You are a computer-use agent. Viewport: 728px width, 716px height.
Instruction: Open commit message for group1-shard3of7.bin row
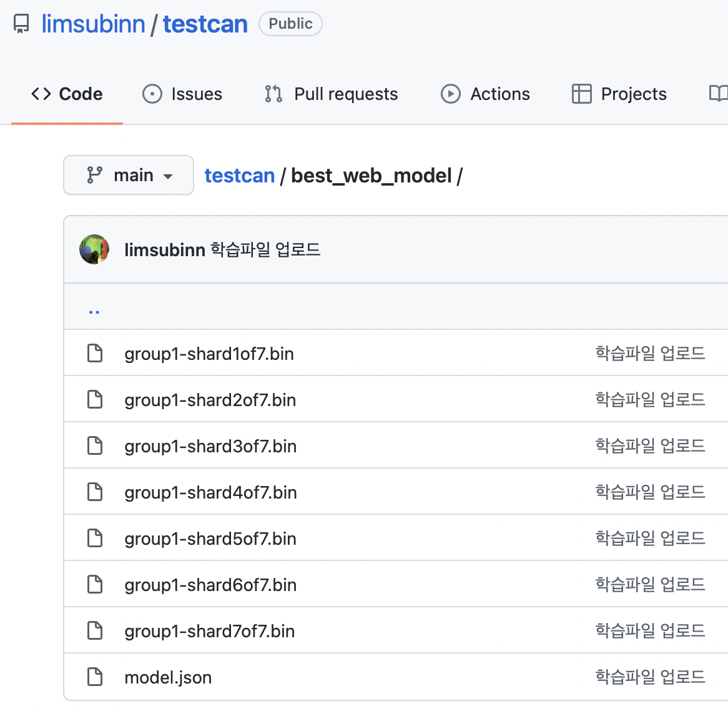(x=650, y=445)
